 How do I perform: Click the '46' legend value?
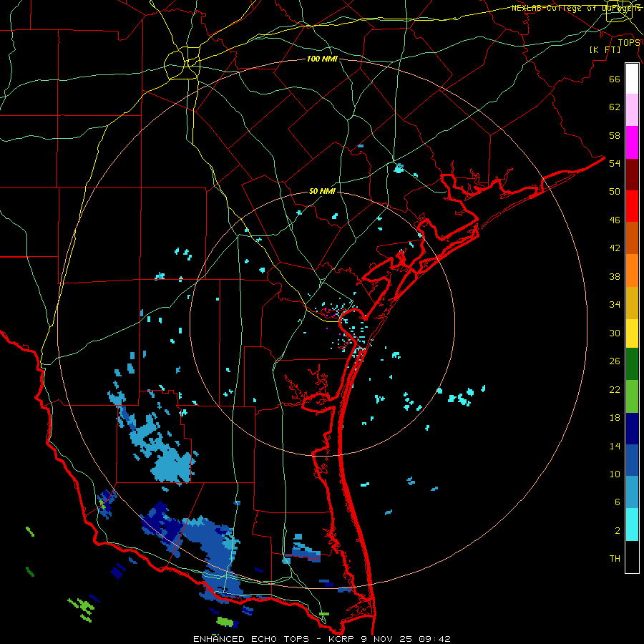615,220
